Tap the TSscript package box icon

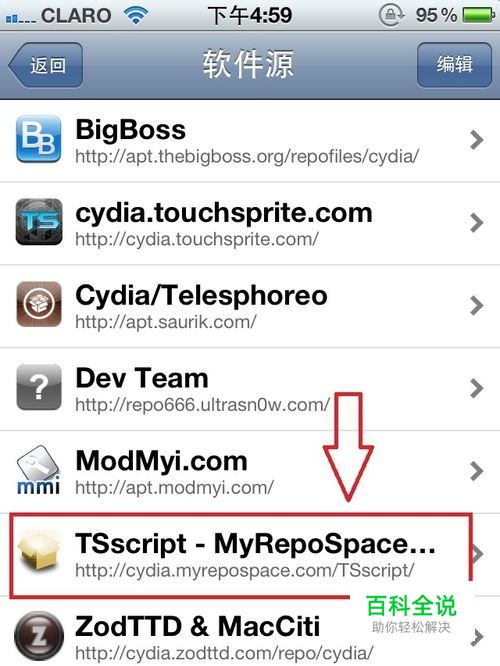coord(39,550)
